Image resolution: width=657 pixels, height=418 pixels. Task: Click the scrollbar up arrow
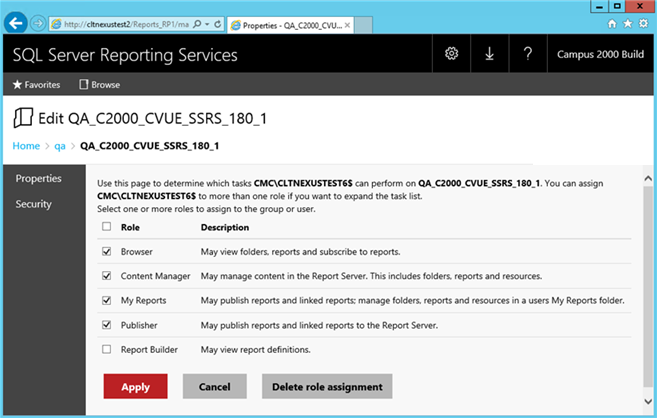click(648, 179)
